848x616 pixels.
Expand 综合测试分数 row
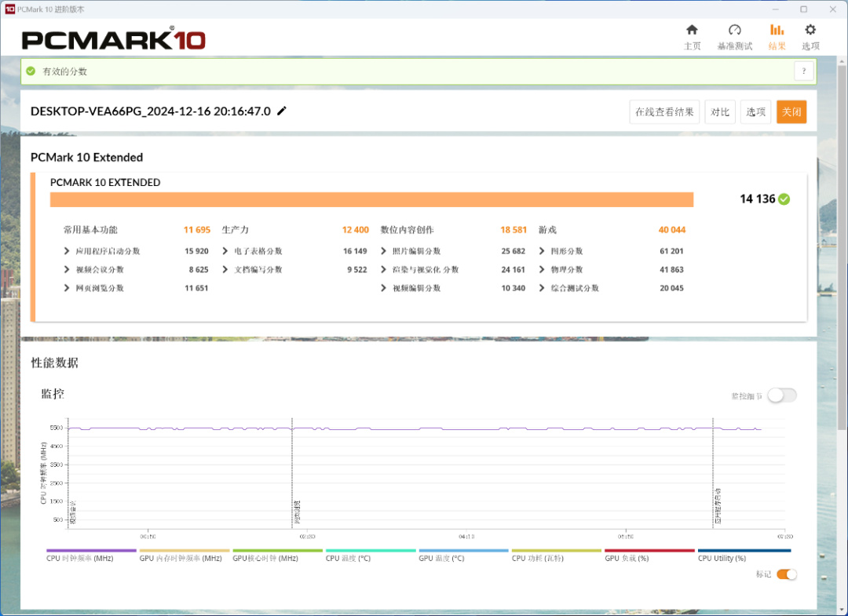(542, 288)
